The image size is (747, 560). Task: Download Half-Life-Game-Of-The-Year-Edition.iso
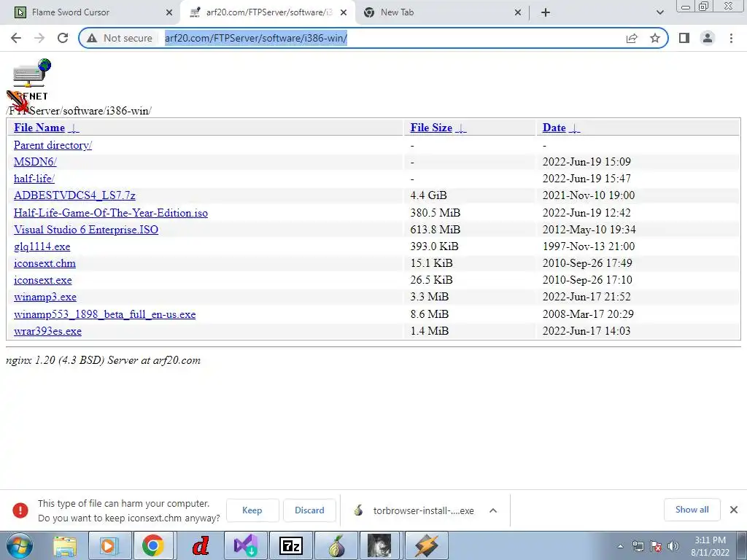tap(111, 213)
